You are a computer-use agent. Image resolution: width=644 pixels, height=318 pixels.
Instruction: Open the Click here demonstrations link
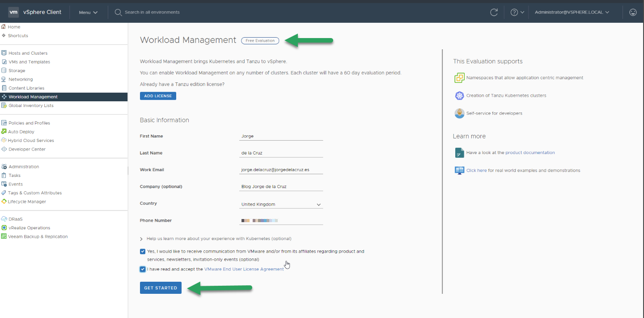(x=476, y=171)
